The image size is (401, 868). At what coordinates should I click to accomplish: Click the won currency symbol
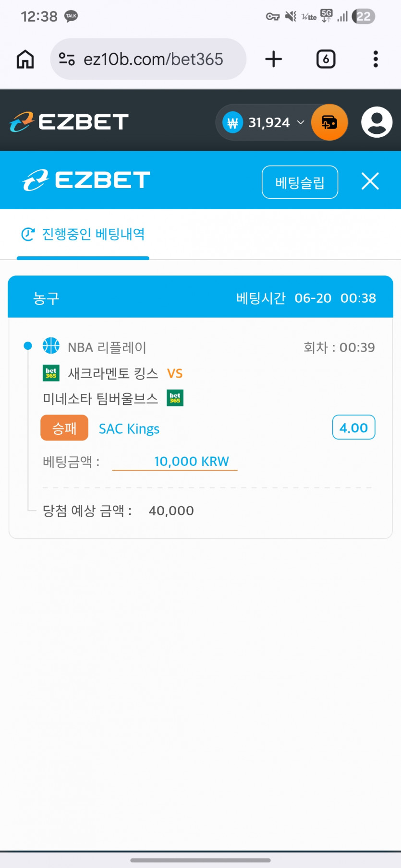[232, 123]
